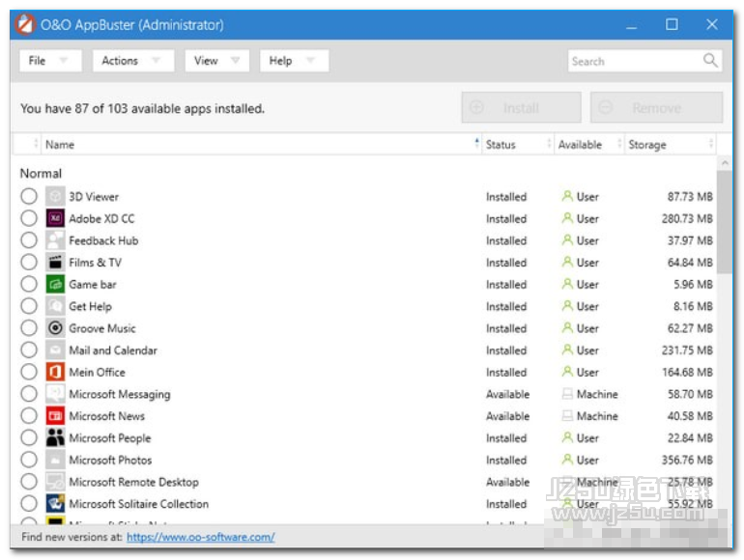Click the Game bar green icon
The width and height of the screenshot is (744, 560).
click(55, 284)
